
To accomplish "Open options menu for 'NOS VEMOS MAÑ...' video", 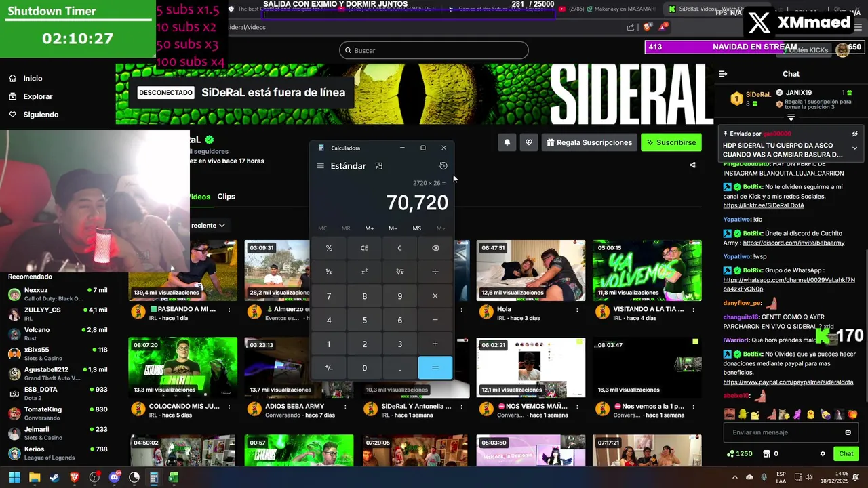I will (577, 407).
